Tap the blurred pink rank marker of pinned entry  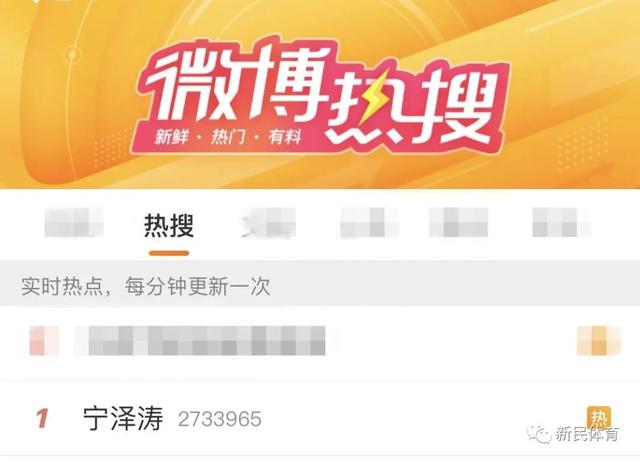(44, 340)
